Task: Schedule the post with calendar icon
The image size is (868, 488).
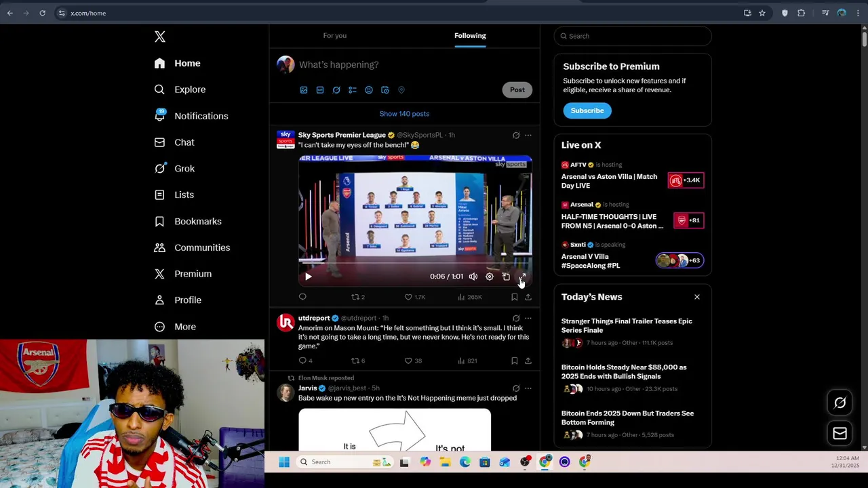Action: click(385, 89)
